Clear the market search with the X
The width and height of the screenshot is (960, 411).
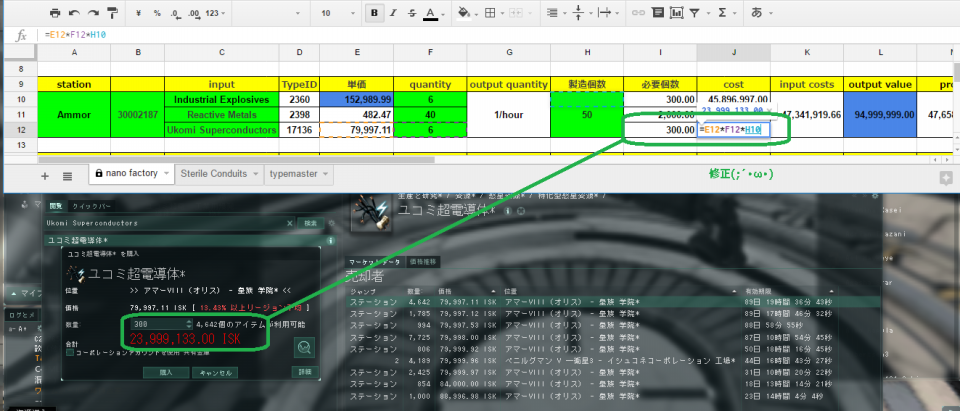coord(290,224)
